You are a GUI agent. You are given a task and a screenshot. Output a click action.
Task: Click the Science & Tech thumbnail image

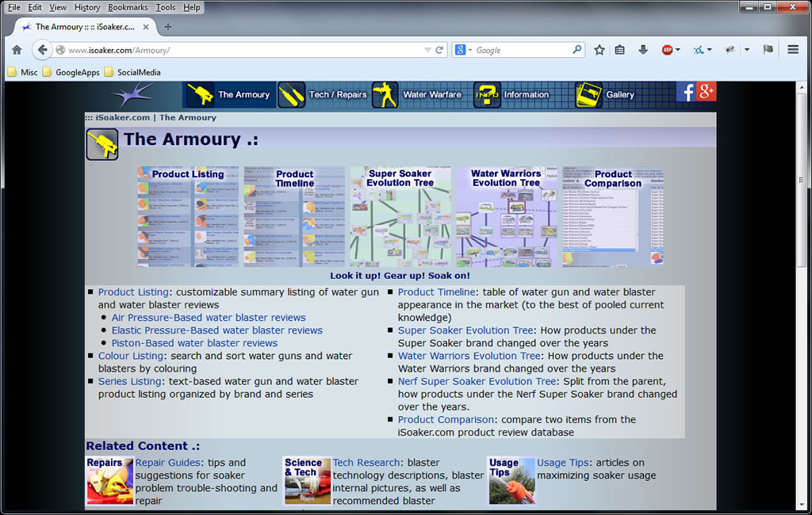[308, 480]
